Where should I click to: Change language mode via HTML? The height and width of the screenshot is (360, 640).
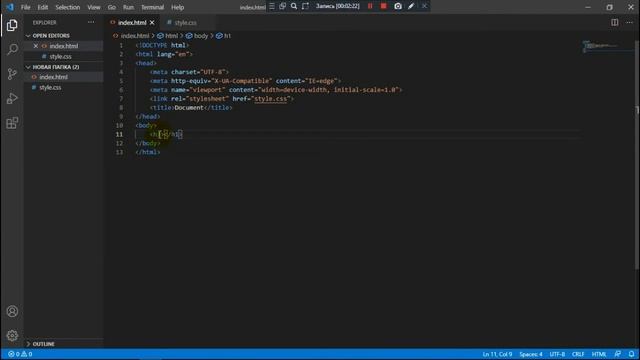click(599, 354)
